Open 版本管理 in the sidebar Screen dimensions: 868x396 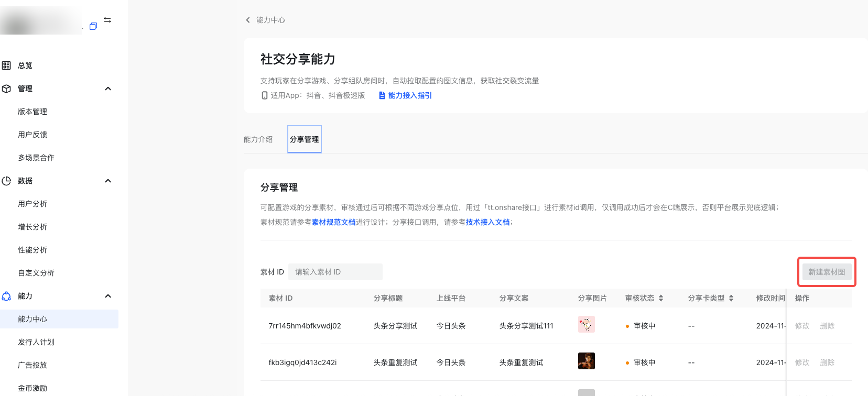click(32, 112)
